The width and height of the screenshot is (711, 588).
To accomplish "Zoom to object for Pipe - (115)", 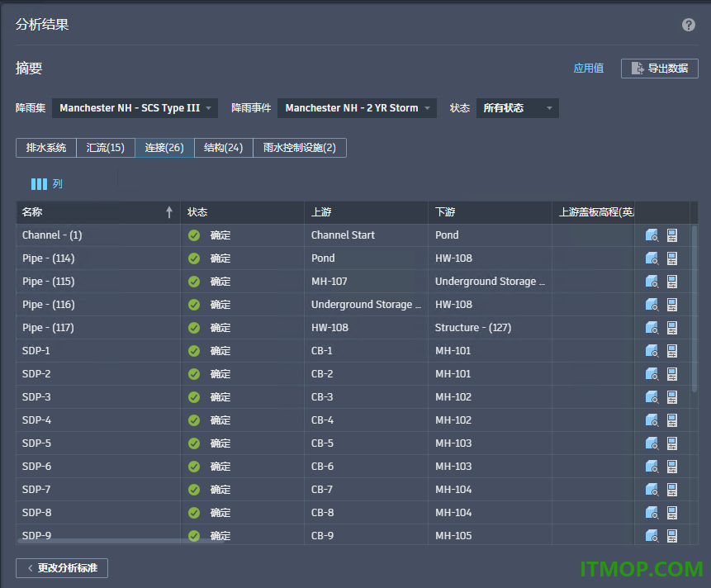I will 652,282.
